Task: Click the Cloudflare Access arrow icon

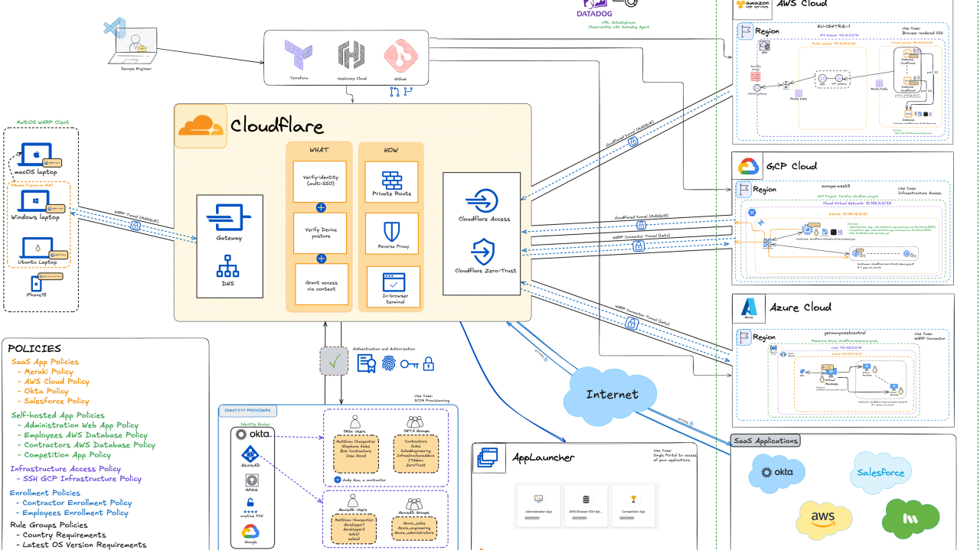Action: click(483, 200)
